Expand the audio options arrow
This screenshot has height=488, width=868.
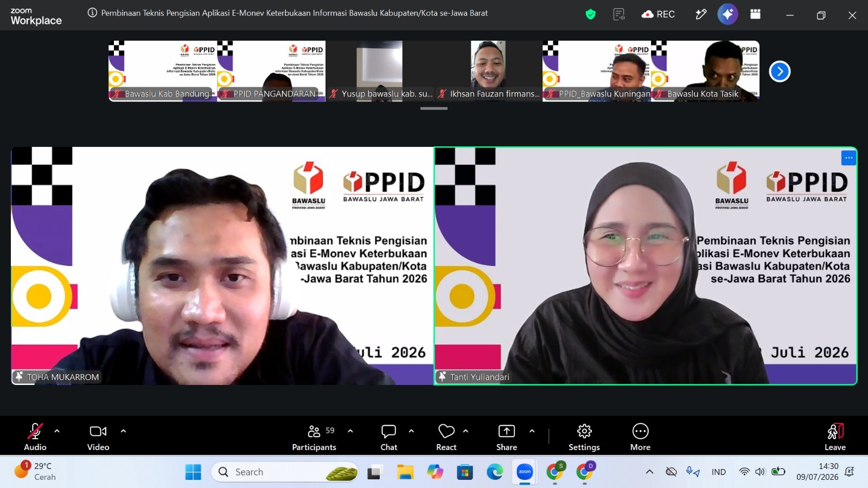[x=57, y=431]
